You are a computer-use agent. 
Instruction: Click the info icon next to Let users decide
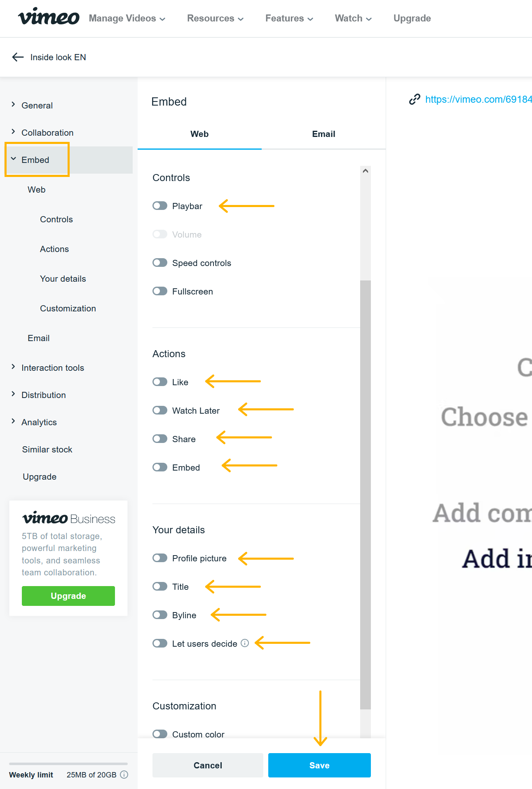coord(245,643)
